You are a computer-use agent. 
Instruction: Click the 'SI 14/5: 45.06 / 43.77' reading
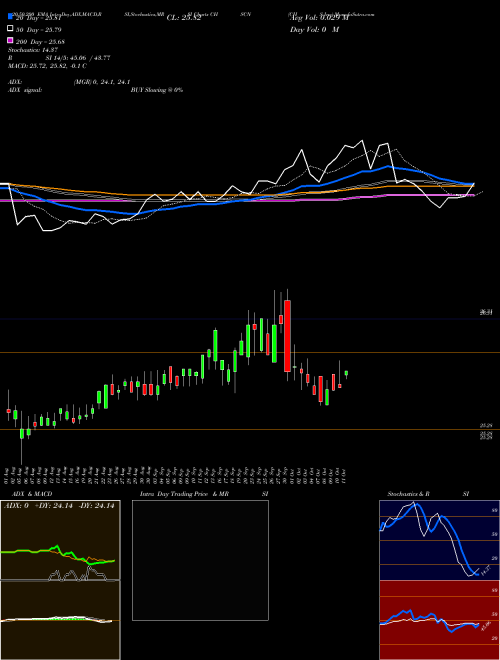pyautogui.click(x=78, y=58)
